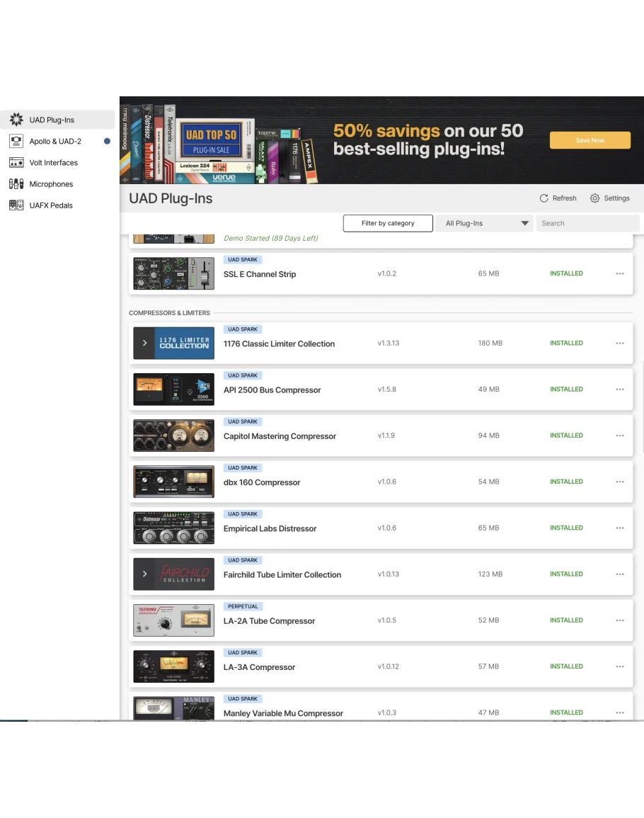The image size is (644, 818).
Task: Open the plug-in Settings
Action: (x=609, y=198)
